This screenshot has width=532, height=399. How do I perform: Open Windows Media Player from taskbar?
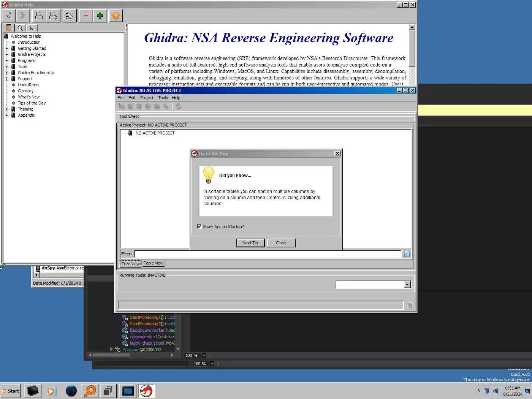pos(51,391)
